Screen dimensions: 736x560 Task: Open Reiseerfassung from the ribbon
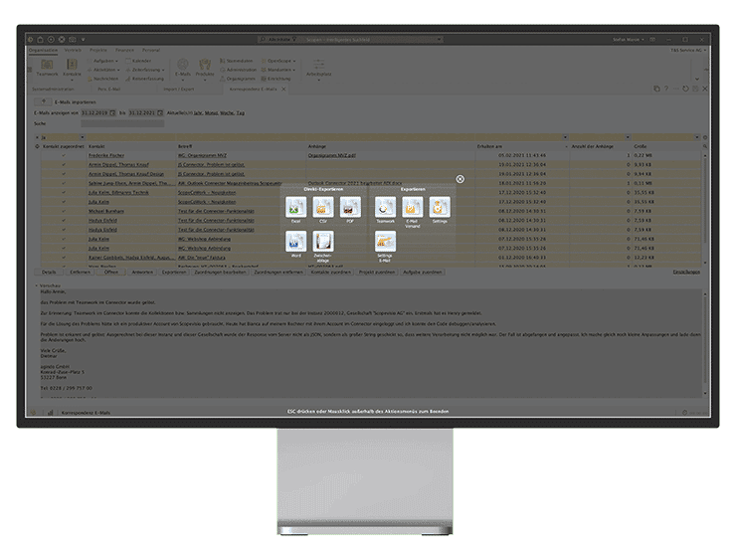click(144, 79)
